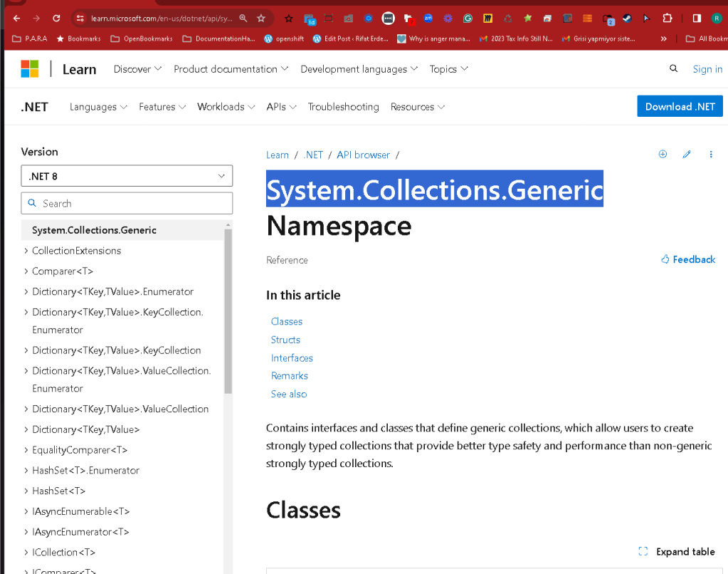728x574 pixels.
Task: Click API browser breadcrumb link
Action: 363,155
